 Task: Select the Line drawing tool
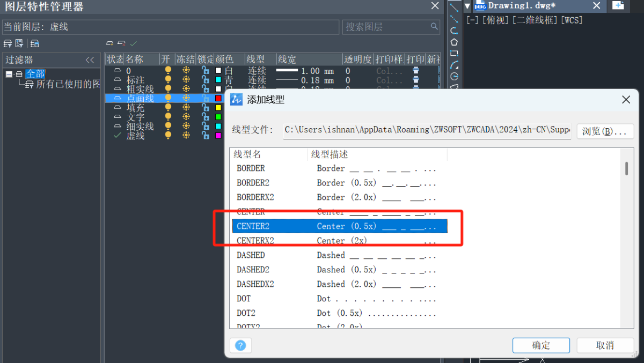click(x=454, y=7)
